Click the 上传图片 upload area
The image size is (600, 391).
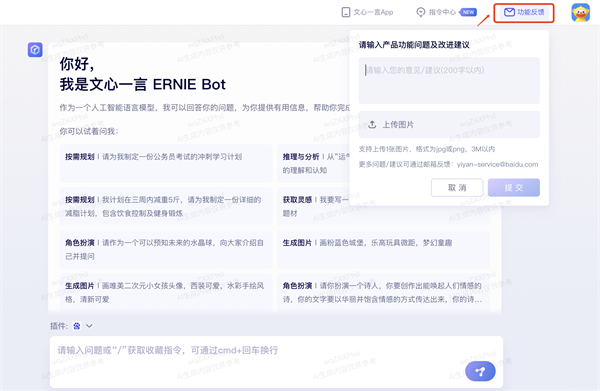point(449,125)
